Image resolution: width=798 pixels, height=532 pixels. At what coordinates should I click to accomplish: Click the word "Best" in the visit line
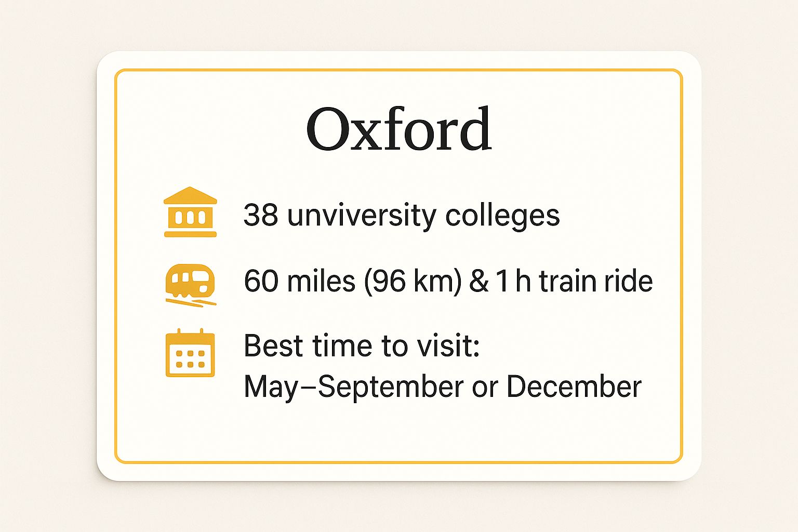pos(274,345)
